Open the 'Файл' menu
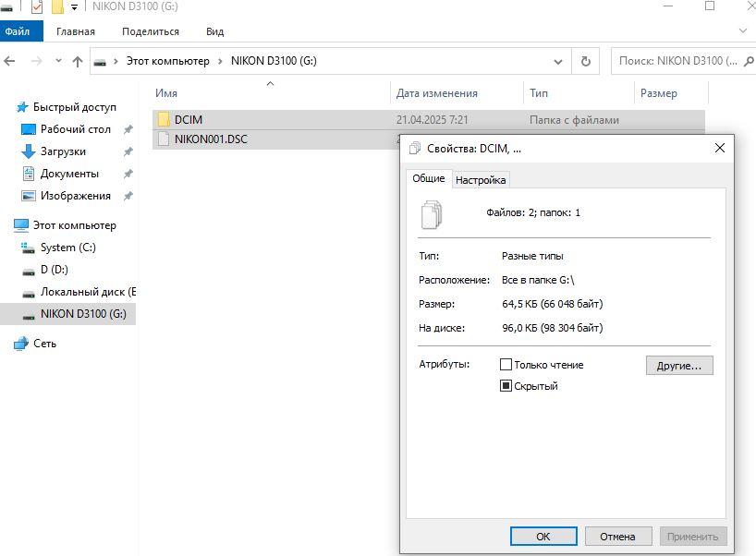The image size is (756, 556). [21, 31]
